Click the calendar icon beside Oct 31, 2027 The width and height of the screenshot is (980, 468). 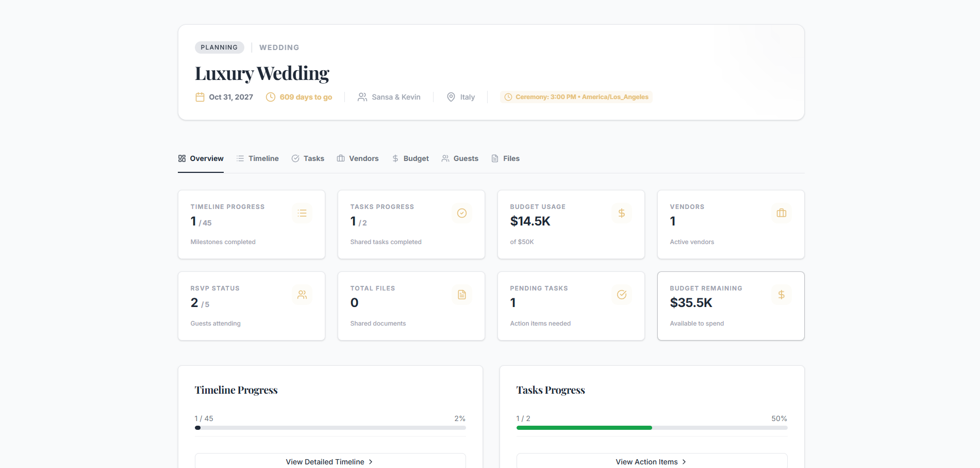[x=200, y=96]
